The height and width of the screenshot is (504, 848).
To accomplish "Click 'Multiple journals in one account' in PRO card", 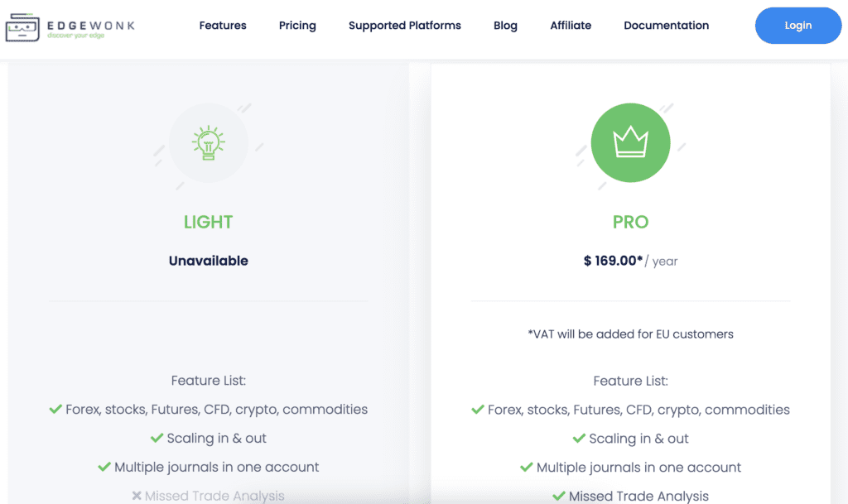I will click(x=638, y=468).
